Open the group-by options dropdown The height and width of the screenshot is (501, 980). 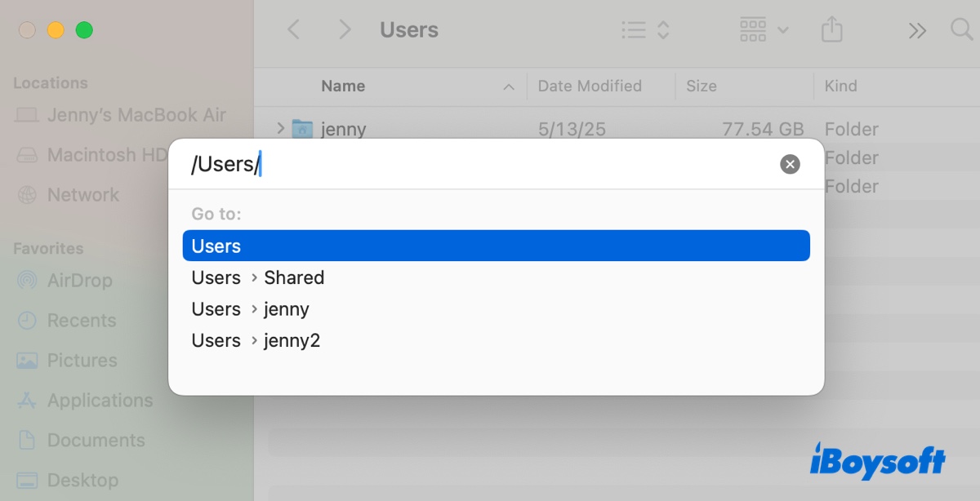tap(764, 30)
